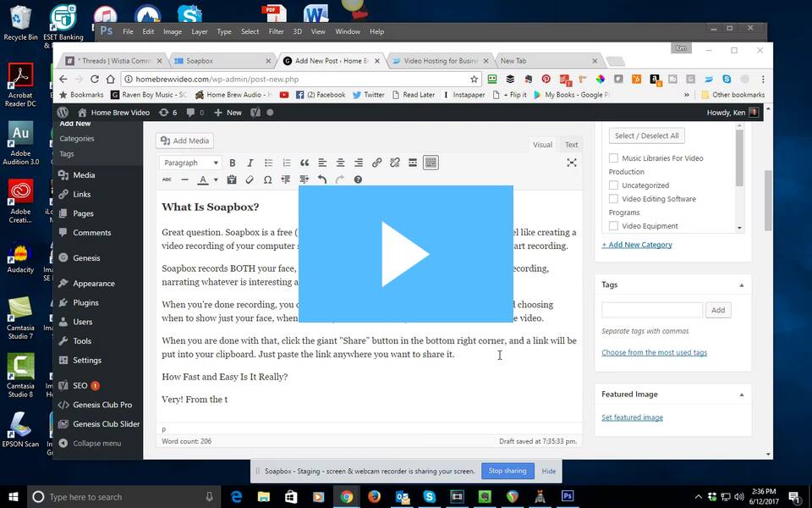Image resolution: width=812 pixels, height=508 pixels.
Task: Open Photoshop's Filter menu
Action: point(276,31)
